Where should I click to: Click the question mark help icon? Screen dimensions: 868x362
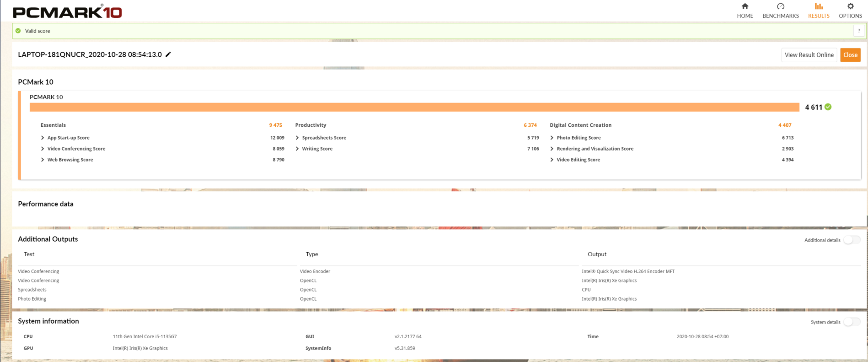[859, 31]
